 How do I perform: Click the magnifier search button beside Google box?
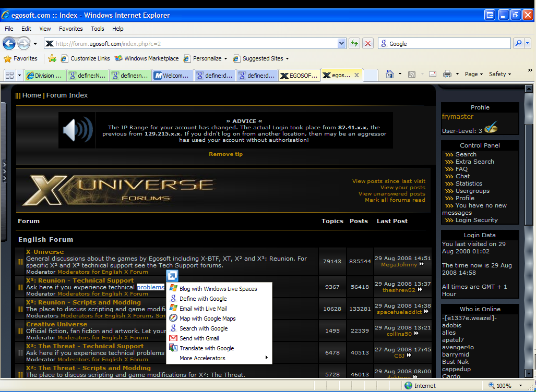[x=518, y=43]
